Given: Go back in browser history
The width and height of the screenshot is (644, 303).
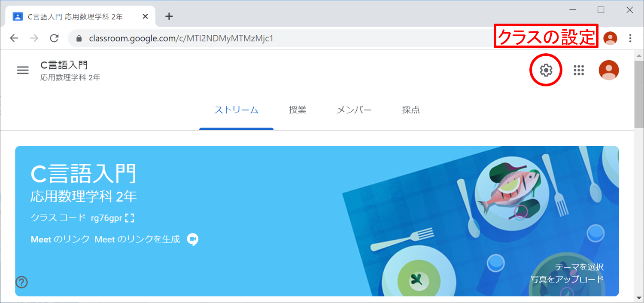Looking at the screenshot, I should pyautogui.click(x=14, y=38).
